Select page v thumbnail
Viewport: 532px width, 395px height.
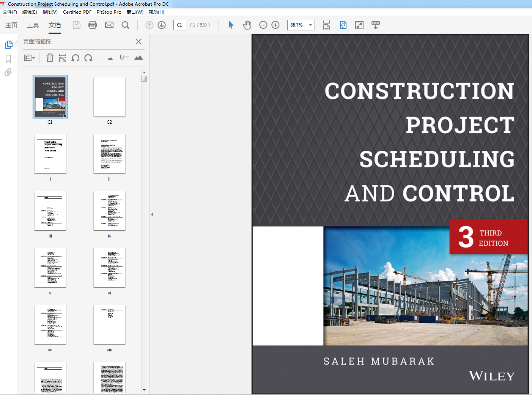point(50,268)
